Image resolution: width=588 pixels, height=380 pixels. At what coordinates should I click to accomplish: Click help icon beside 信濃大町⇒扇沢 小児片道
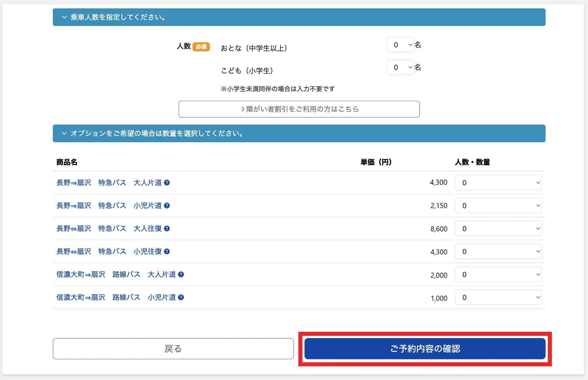[181, 298]
